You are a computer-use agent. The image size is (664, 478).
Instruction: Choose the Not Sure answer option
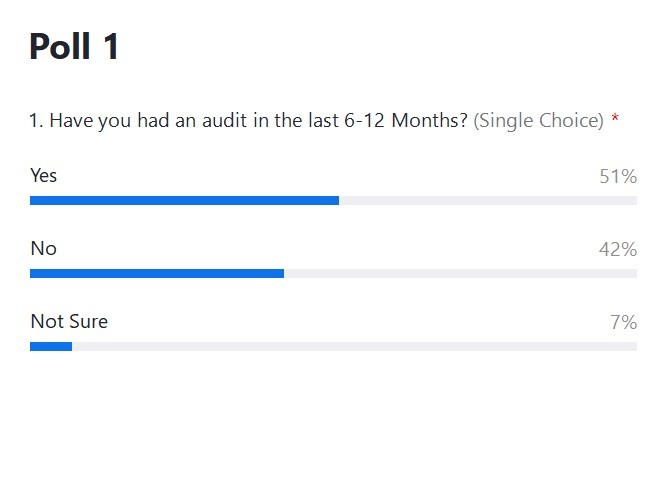coord(69,321)
